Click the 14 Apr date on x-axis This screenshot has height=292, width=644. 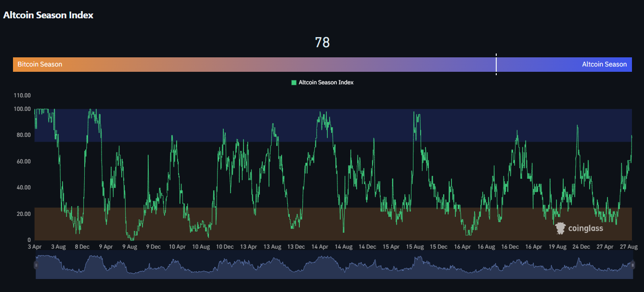coord(320,247)
